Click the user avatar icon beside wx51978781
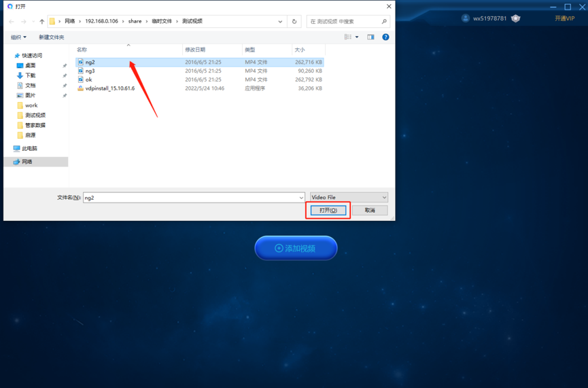The width and height of the screenshot is (588, 388). coord(466,18)
